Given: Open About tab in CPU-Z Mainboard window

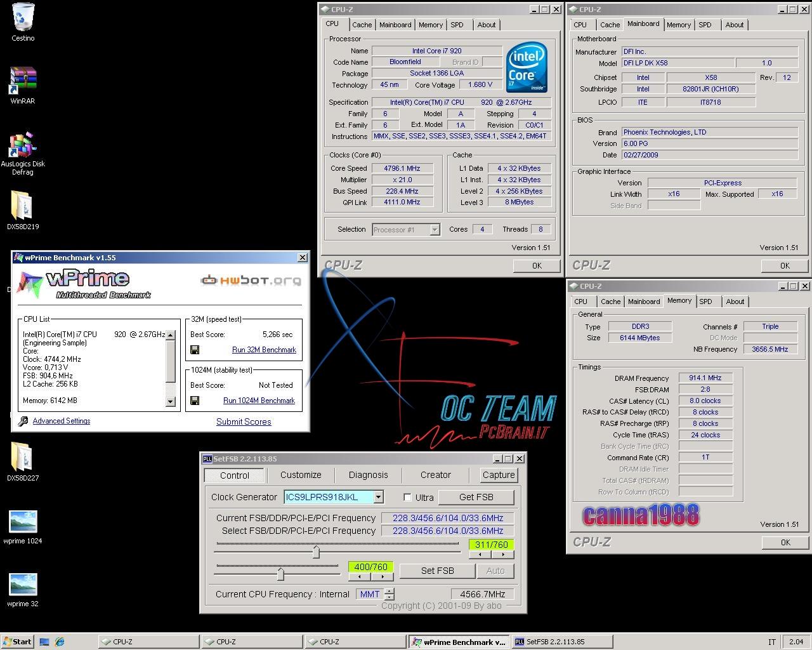Looking at the screenshot, I should click(x=735, y=25).
